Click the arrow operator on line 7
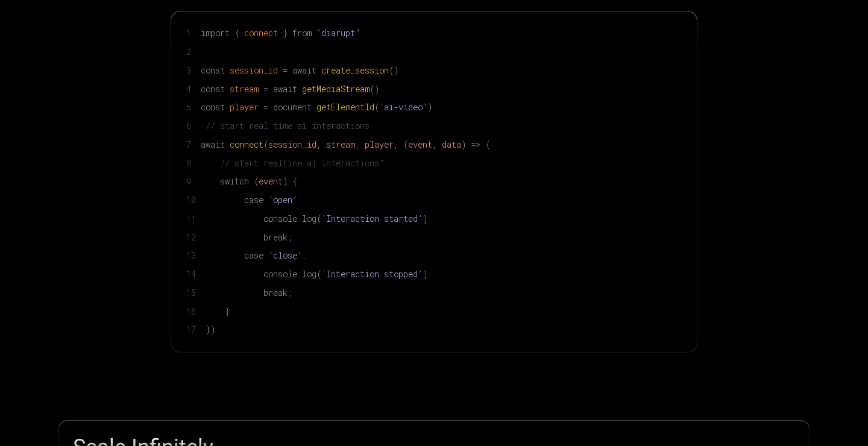Viewport: 868px width, 446px height. [x=476, y=145]
